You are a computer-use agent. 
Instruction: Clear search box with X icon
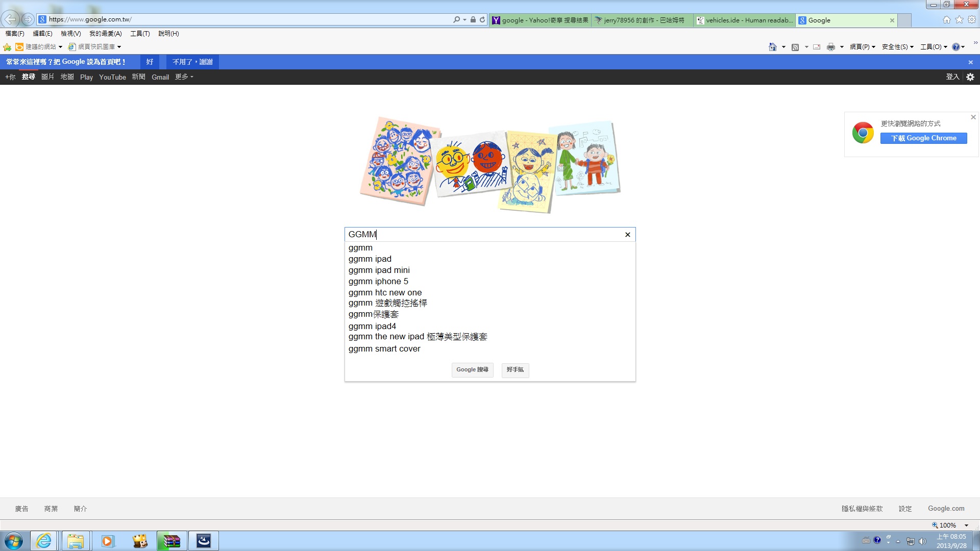click(628, 235)
